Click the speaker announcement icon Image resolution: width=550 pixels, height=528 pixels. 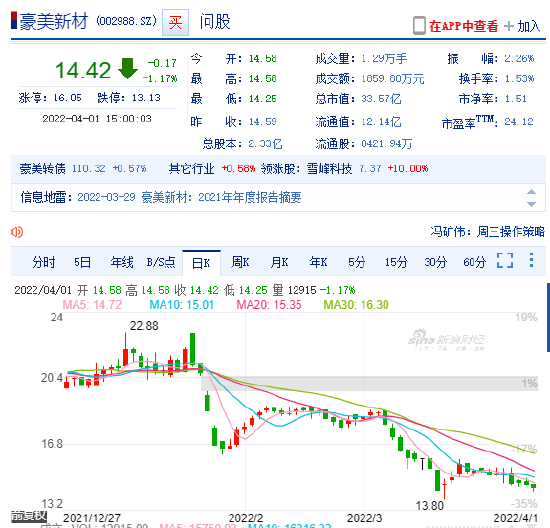(x=17, y=232)
